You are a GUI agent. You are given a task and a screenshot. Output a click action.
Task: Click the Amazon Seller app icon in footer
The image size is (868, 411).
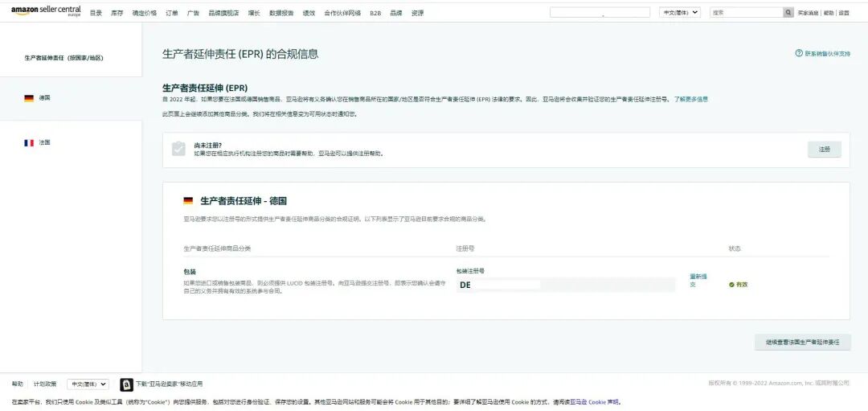(x=126, y=384)
